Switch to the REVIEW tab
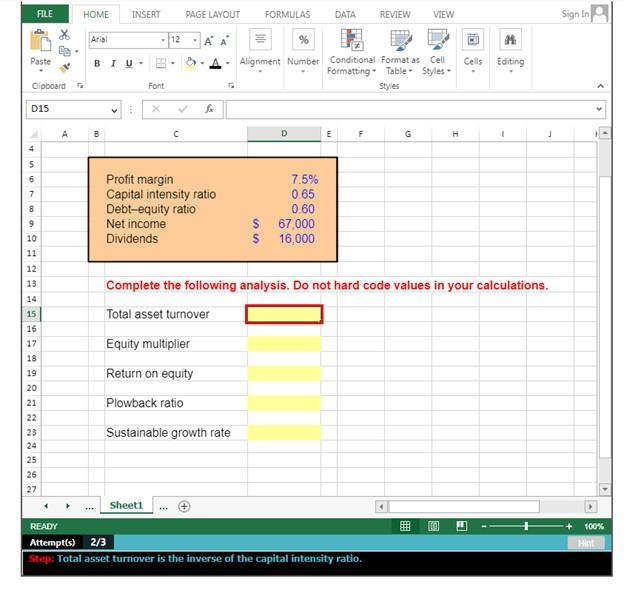Screen dimensions: 624x593 pos(395,15)
